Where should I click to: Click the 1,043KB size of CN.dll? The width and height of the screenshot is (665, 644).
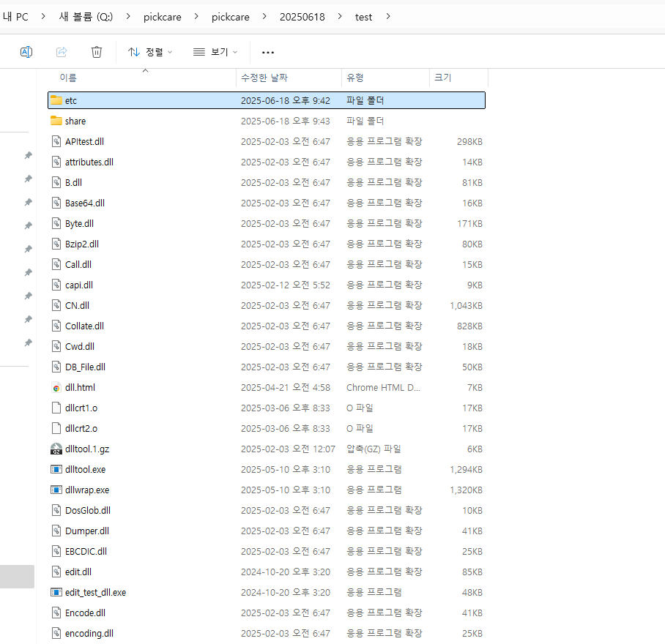466,305
